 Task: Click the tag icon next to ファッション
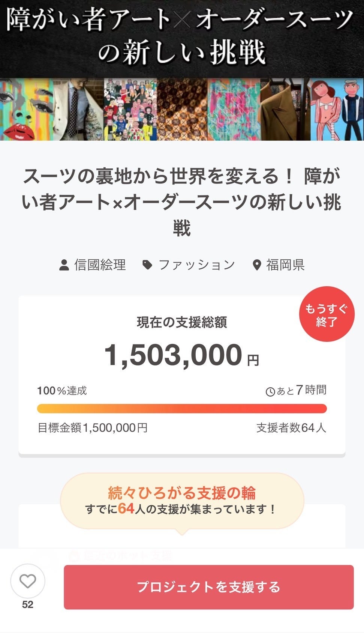pyautogui.click(x=147, y=265)
